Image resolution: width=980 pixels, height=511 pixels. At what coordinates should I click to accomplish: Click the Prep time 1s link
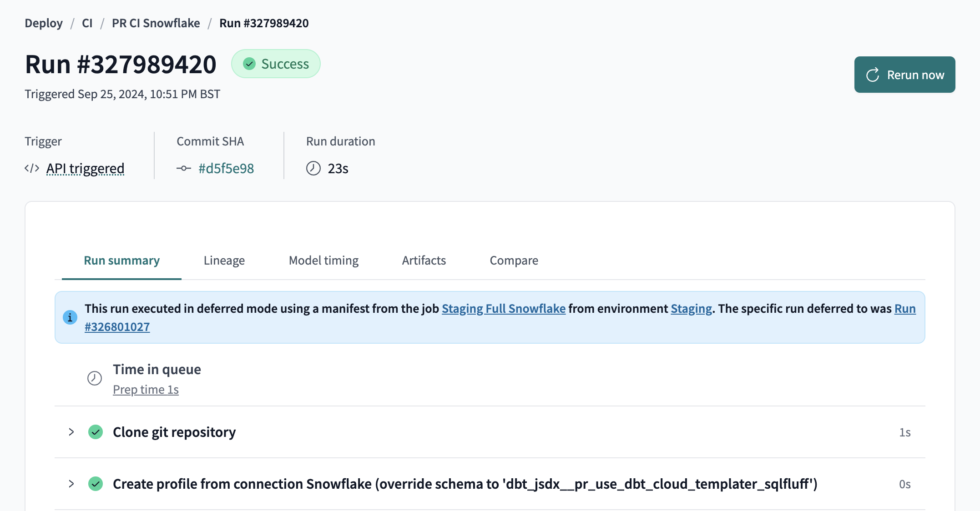[146, 389]
